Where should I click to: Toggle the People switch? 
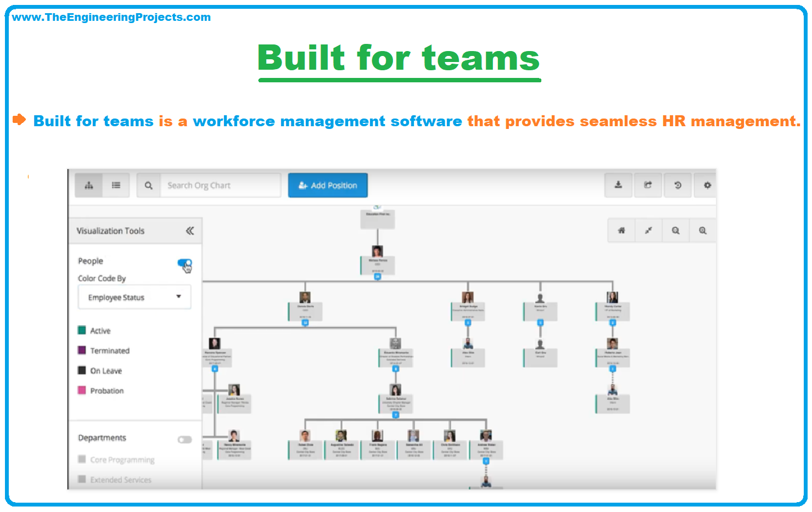[185, 263]
